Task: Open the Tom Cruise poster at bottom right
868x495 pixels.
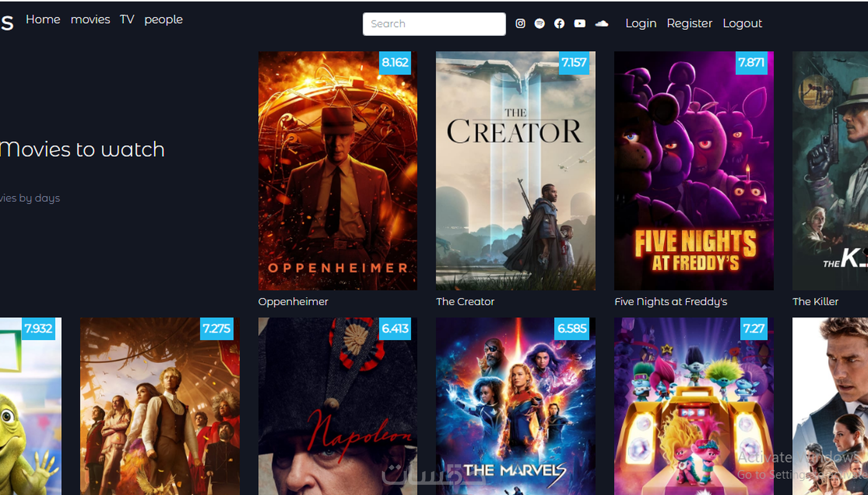Action: (x=830, y=406)
